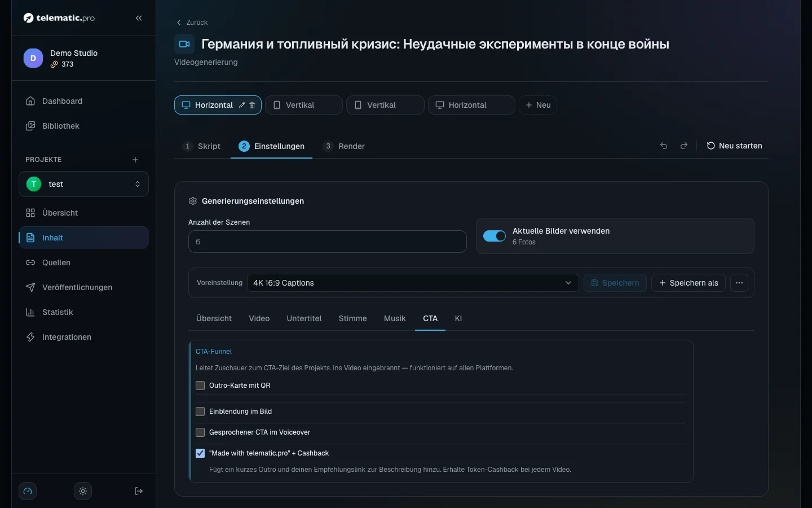812x508 pixels.
Task: Toggle Aktuelle Bilder verwenden switch
Action: point(495,236)
